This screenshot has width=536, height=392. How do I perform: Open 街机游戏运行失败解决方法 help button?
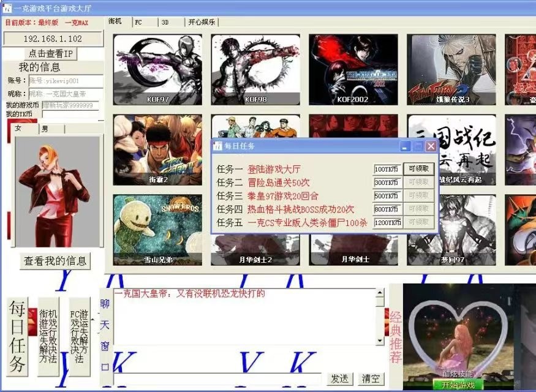click(x=48, y=337)
